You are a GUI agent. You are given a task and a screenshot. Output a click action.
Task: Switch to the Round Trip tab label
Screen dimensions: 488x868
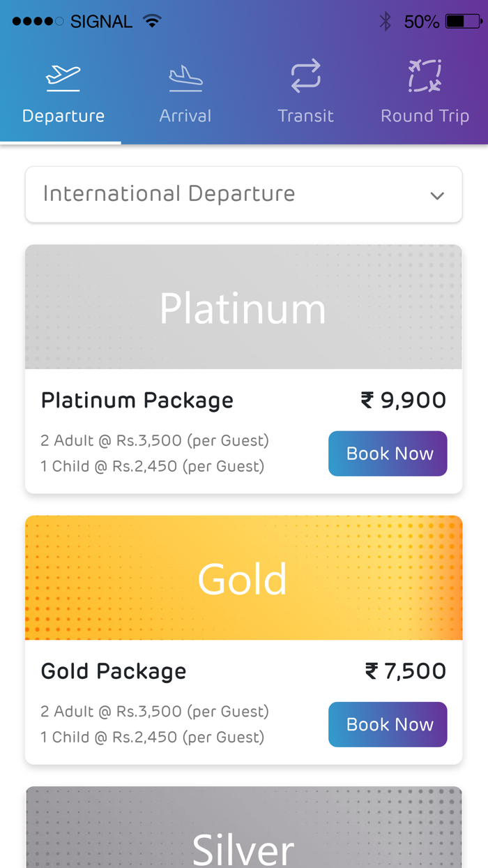(x=425, y=116)
